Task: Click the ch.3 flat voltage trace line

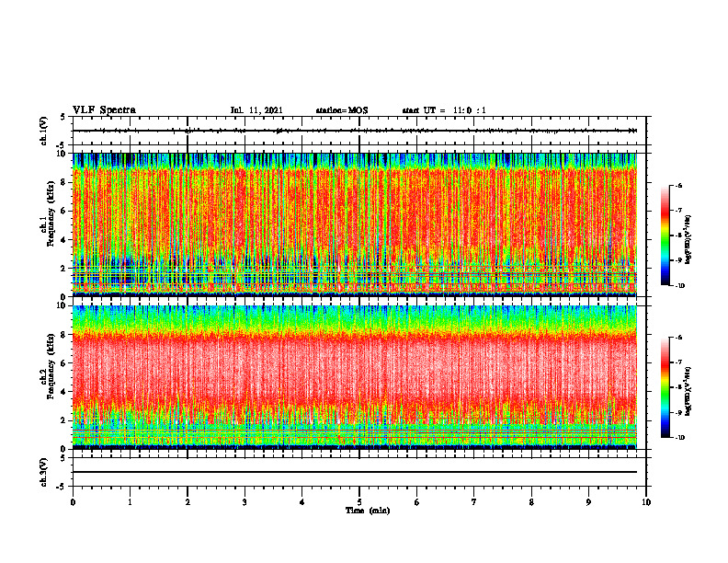Action: (x=355, y=472)
